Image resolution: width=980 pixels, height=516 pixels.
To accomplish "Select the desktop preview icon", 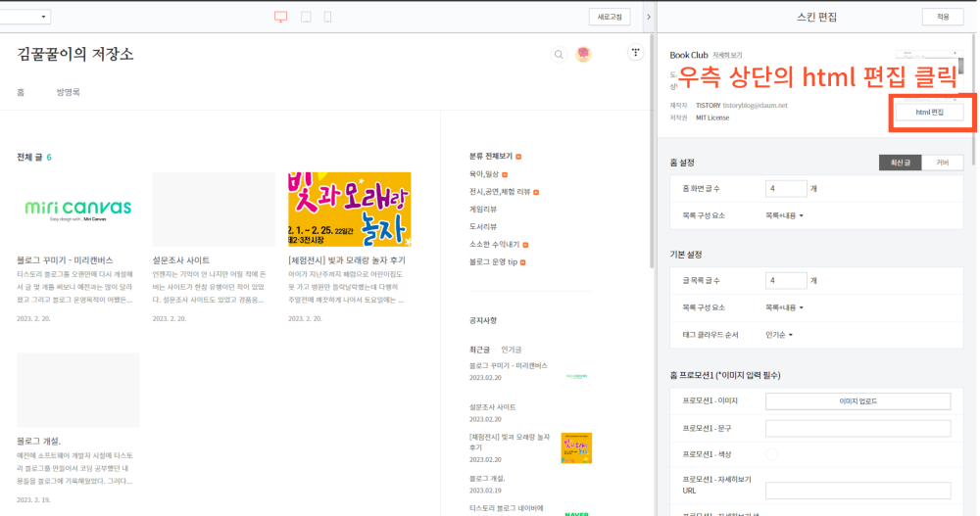I will pos(280,17).
